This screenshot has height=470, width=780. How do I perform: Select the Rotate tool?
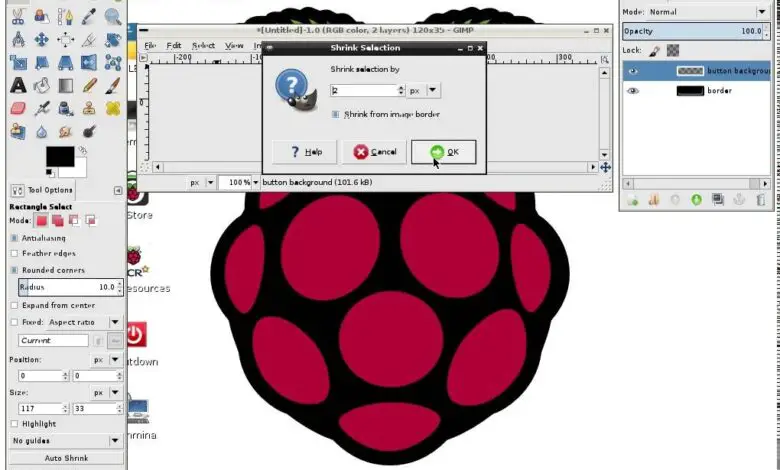click(x=113, y=39)
